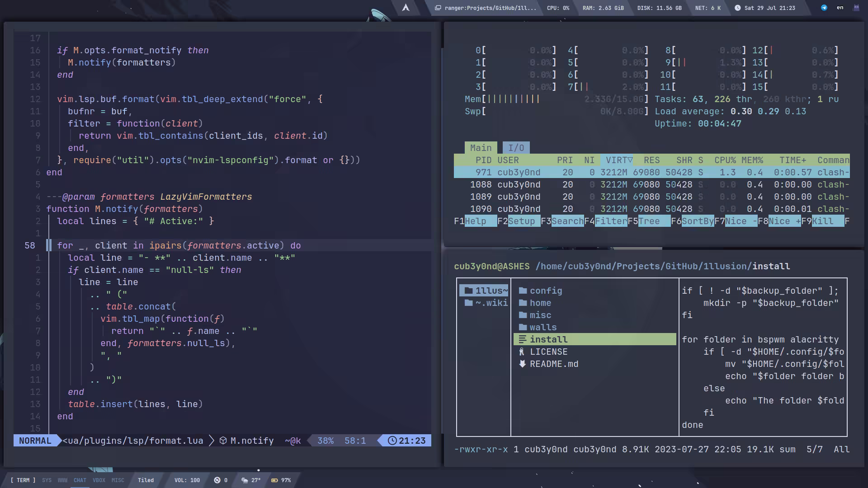Open SortBy menu in htop
The height and width of the screenshot is (488, 868).
697,221
